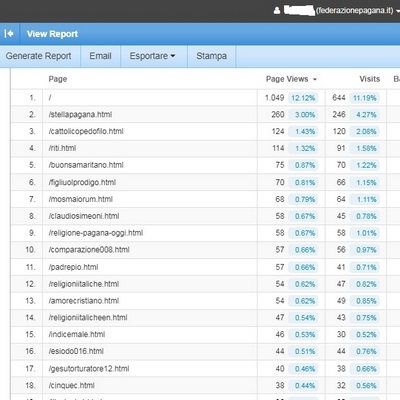Screen dimensions: 400x400
Task: Click the Email button
Action: point(100,56)
